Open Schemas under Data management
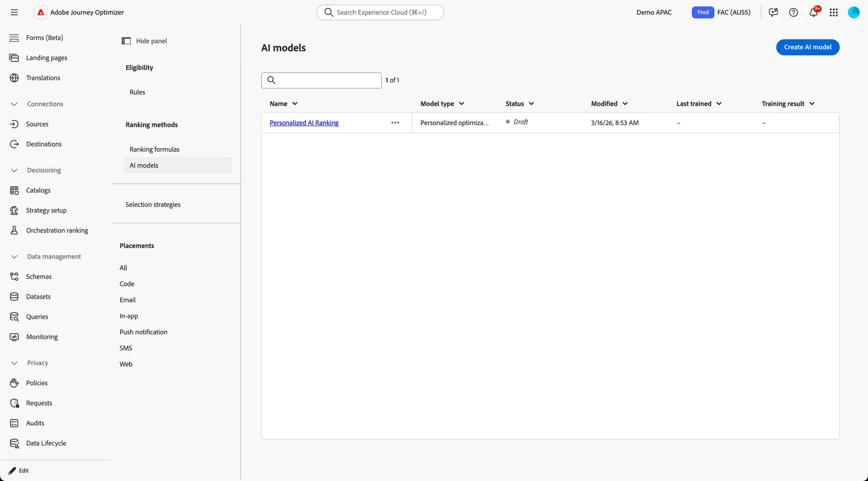 [x=39, y=277]
